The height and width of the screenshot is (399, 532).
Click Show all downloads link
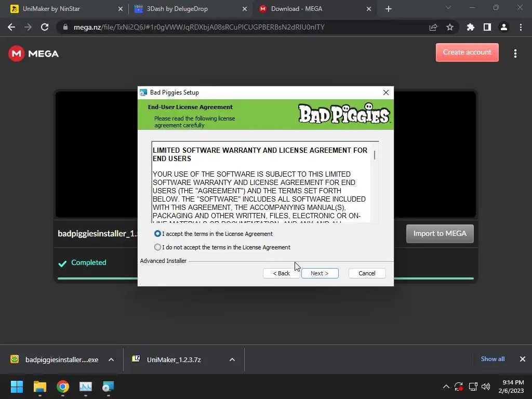tap(493, 359)
